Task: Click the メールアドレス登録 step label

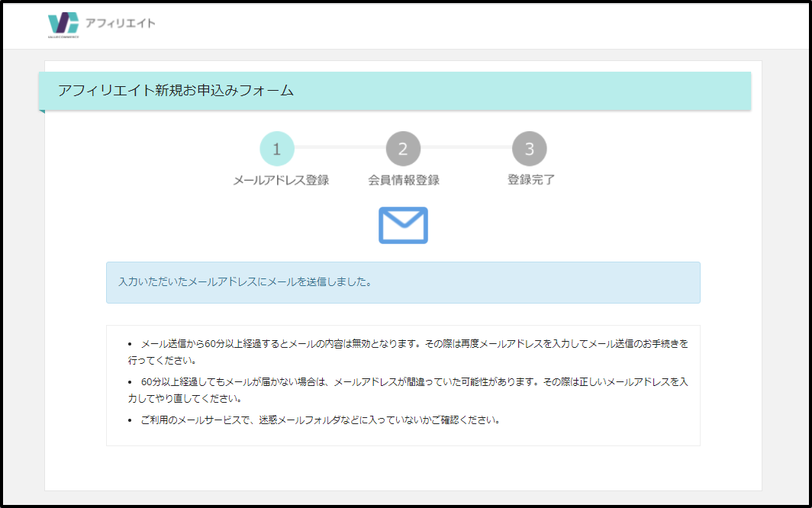Action: tap(281, 181)
